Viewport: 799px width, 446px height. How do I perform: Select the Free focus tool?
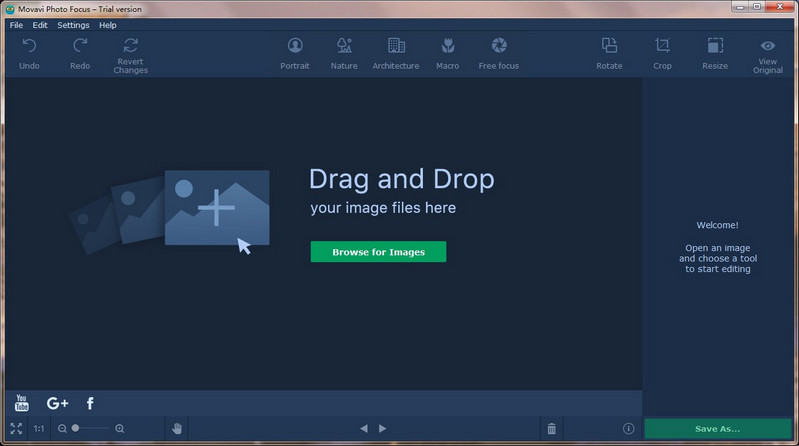pyautogui.click(x=499, y=46)
